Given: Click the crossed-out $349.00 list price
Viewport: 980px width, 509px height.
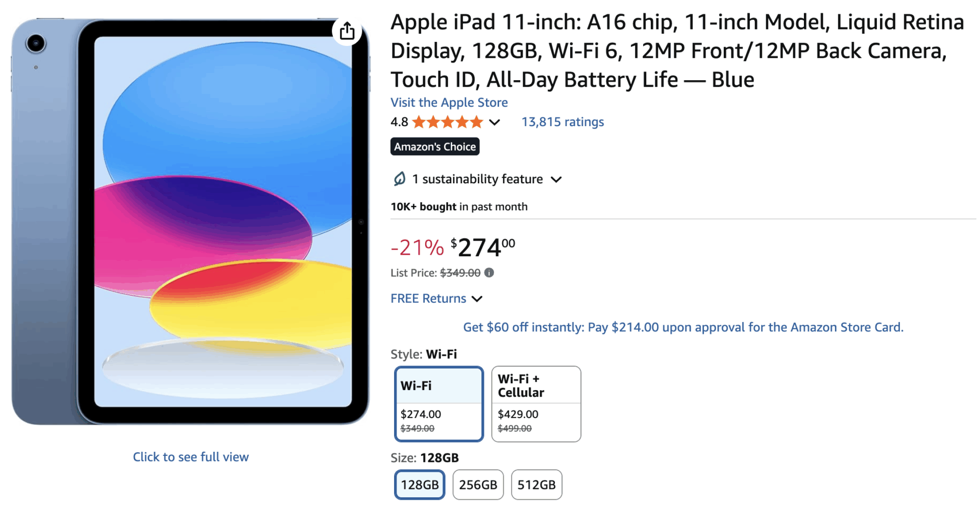Looking at the screenshot, I should (460, 273).
